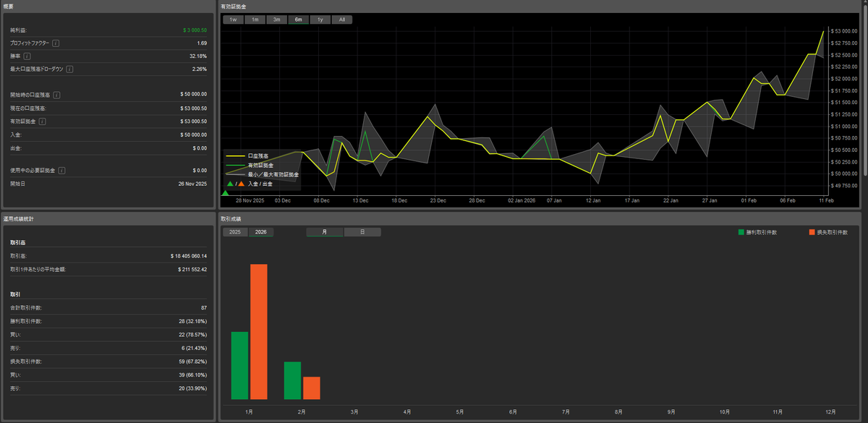Click profit factor value 1.69
The image size is (868, 423).
(202, 43)
